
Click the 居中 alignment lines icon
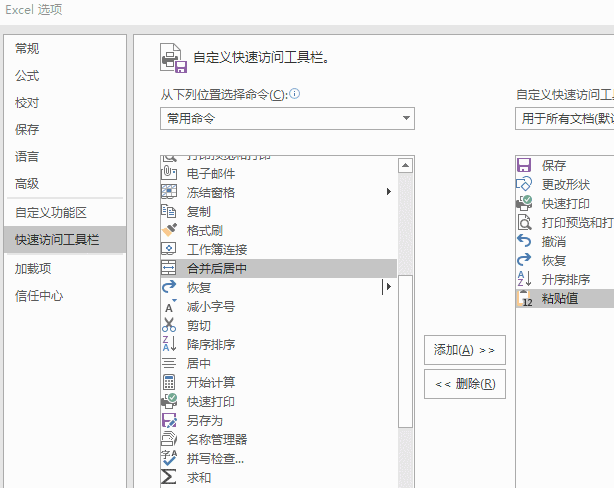tap(169, 363)
